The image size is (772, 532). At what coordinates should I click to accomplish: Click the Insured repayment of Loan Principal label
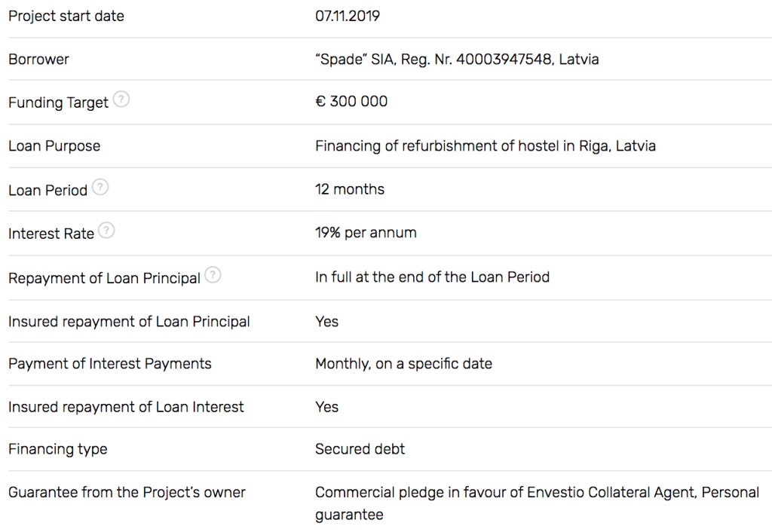point(129,321)
